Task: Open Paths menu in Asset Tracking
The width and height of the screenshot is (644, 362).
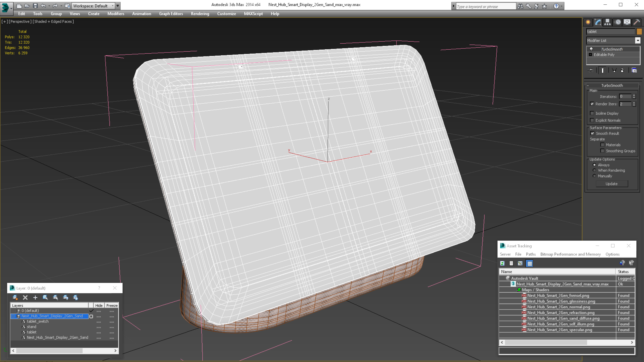Action: (x=530, y=254)
